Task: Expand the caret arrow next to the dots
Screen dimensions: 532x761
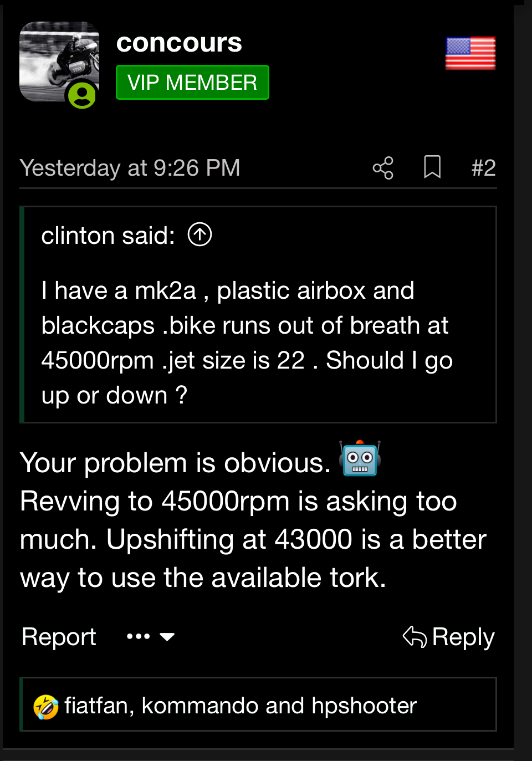Action: 167,636
